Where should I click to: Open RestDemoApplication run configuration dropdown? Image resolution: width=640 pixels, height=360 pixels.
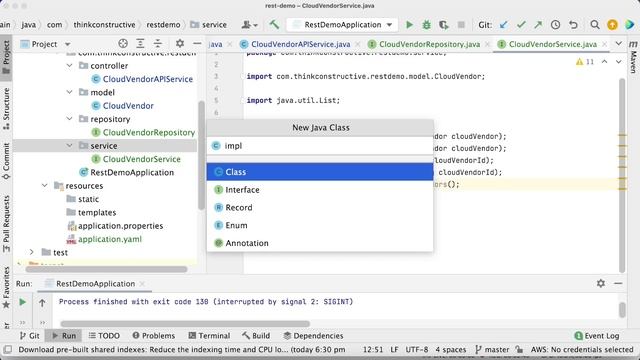coord(342,25)
